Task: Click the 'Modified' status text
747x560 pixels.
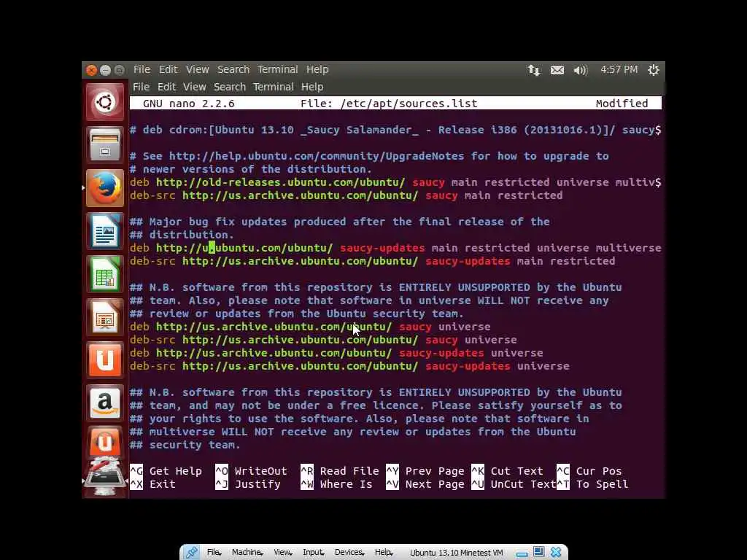Action: click(x=622, y=104)
